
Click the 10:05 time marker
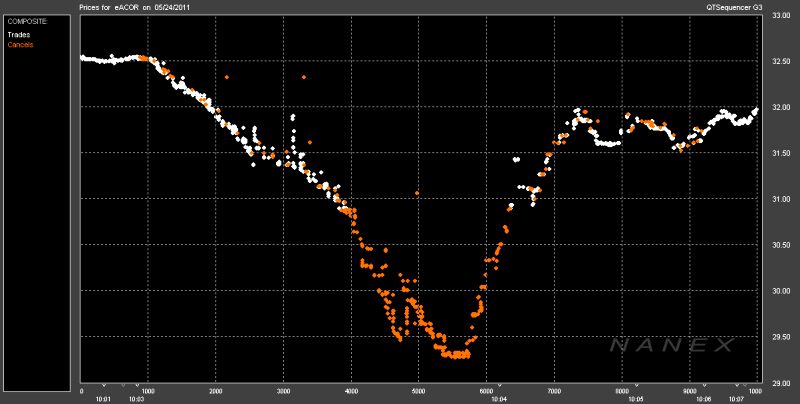coord(635,399)
